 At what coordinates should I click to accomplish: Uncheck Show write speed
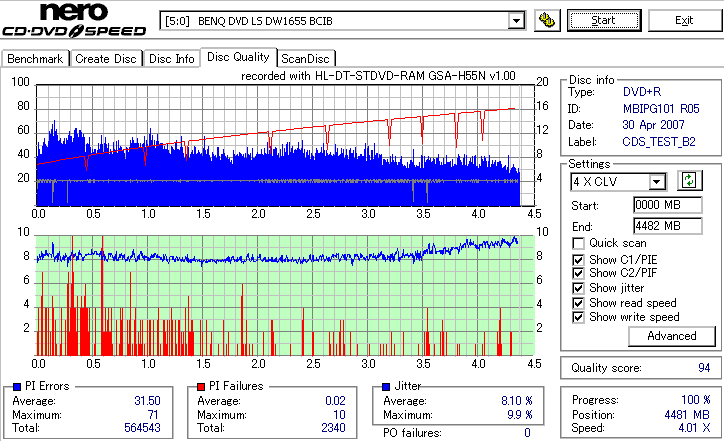[578, 317]
